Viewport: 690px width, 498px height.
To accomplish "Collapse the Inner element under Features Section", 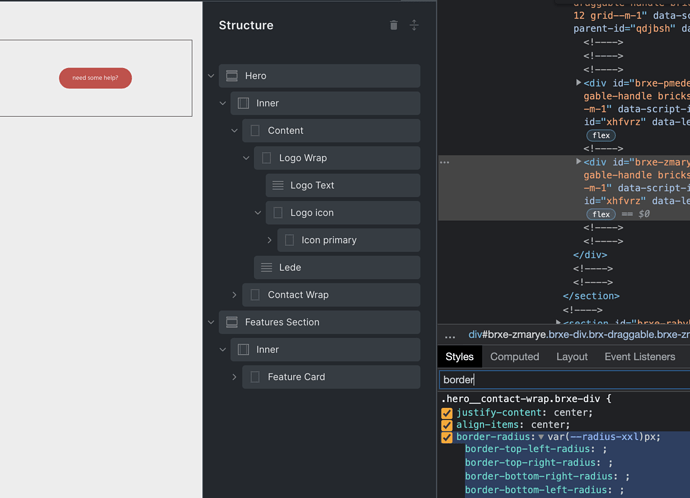I will click(x=223, y=349).
